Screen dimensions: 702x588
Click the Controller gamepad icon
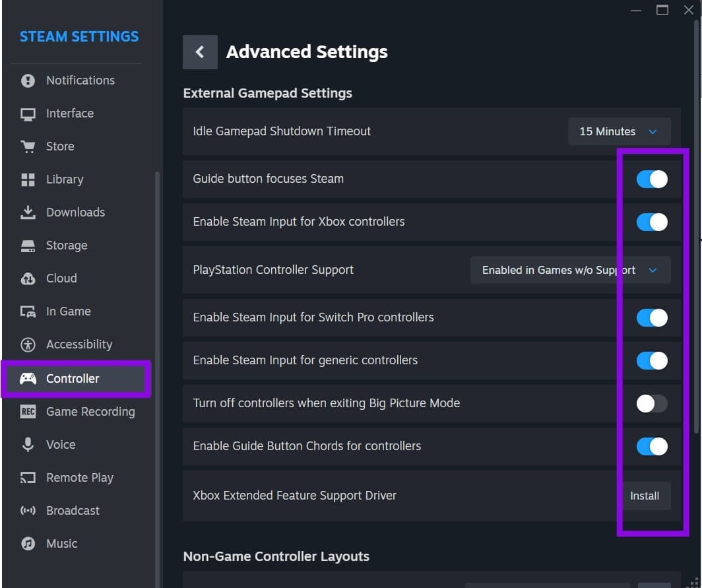pyautogui.click(x=28, y=379)
